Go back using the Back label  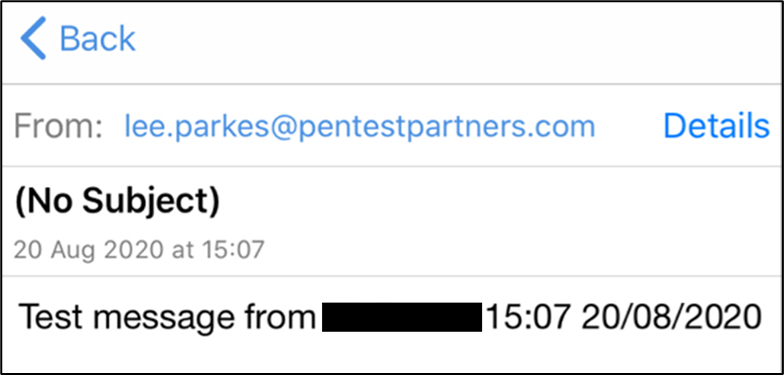click(98, 38)
